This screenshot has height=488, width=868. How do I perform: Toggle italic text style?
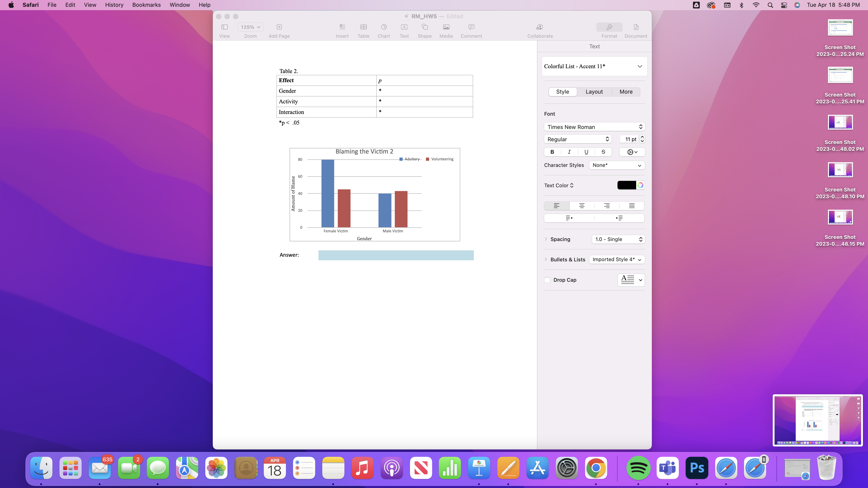point(569,152)
